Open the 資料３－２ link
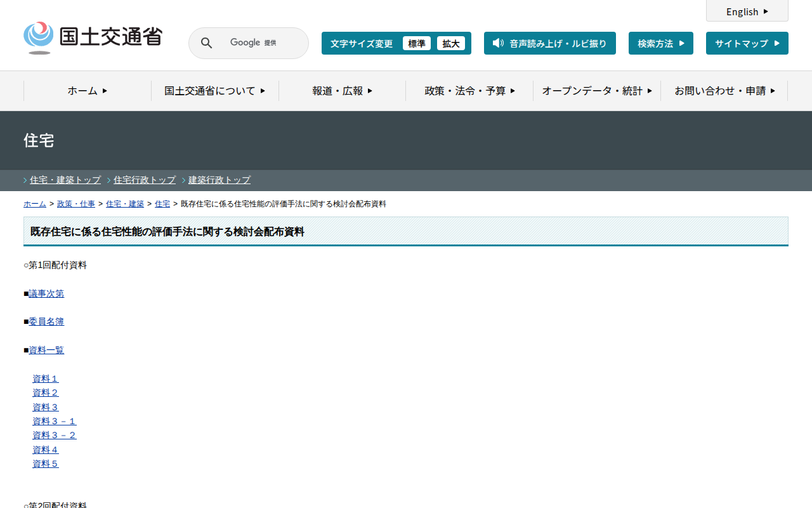The image size is (812, 508). pyautogui.click(x=55, y=435)
